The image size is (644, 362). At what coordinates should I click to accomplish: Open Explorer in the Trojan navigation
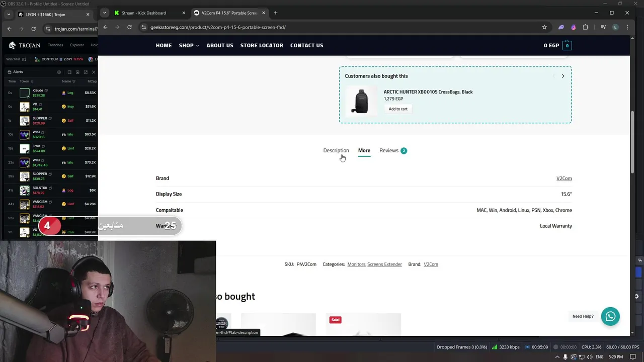[77, 45]
